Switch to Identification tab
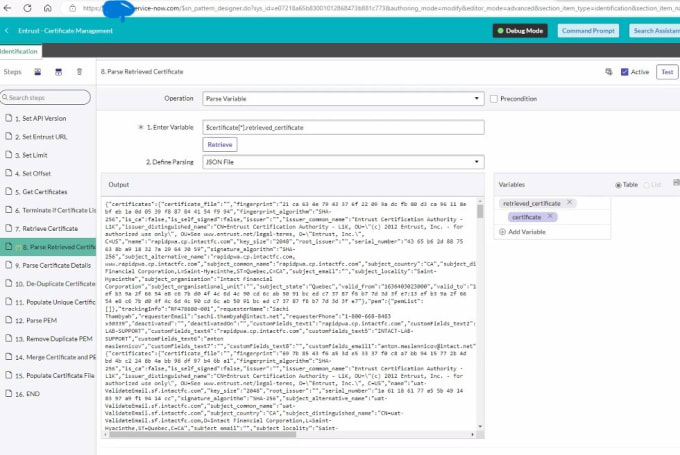The image size is (680, 455). 19,51
